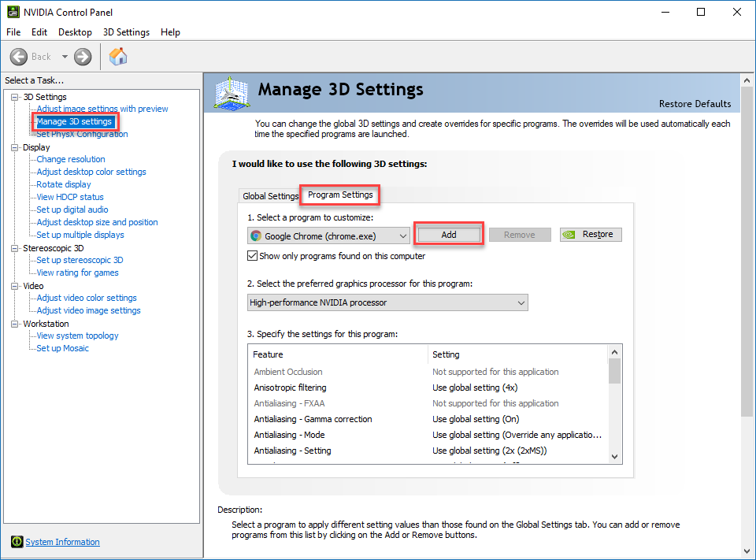Click the Remove button

coord(520,235)
